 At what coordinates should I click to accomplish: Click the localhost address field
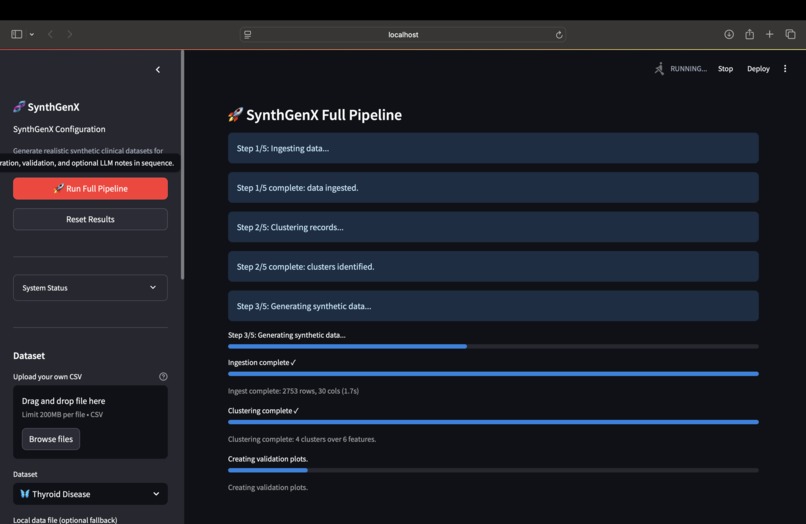[403, 34]
